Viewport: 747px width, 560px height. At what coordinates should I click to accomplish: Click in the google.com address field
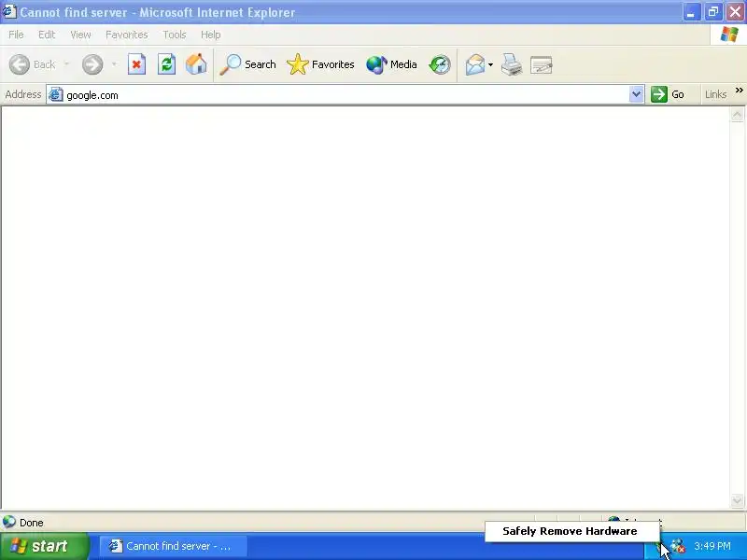(x=345, y=95)
